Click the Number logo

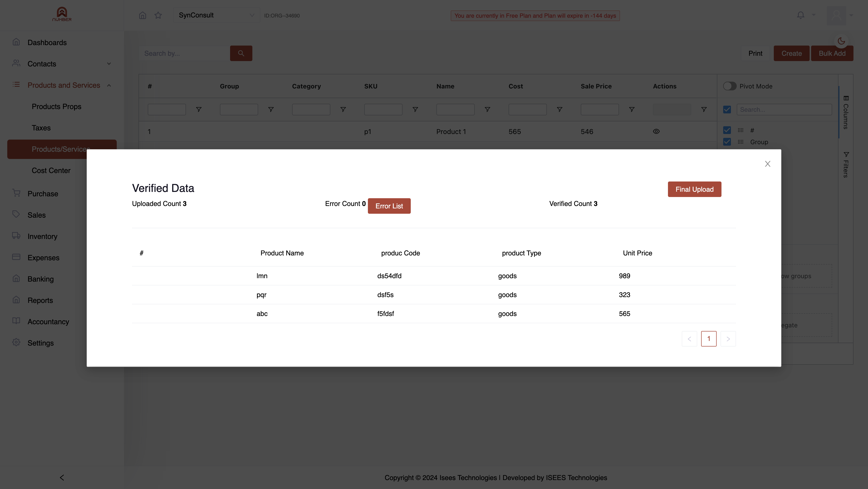62,15
